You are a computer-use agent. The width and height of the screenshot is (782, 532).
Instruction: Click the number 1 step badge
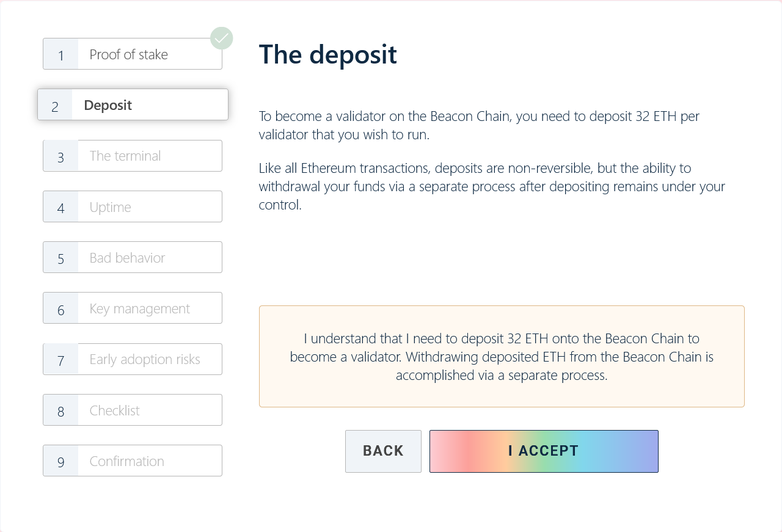click(61, 55)
